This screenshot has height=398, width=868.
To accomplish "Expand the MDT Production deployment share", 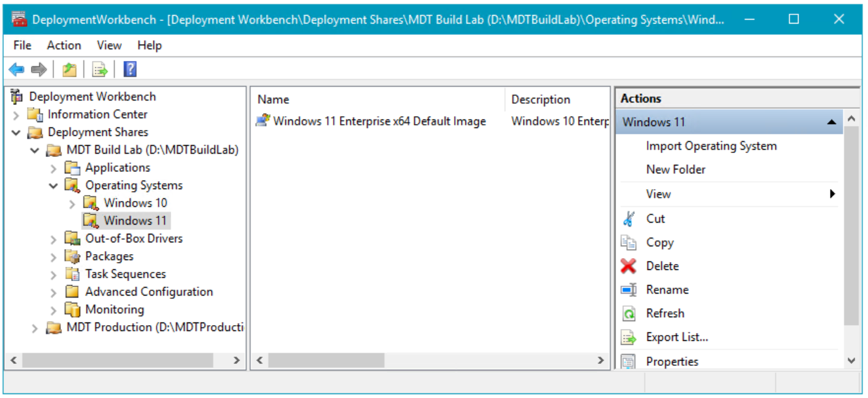I will click(35, 328).
